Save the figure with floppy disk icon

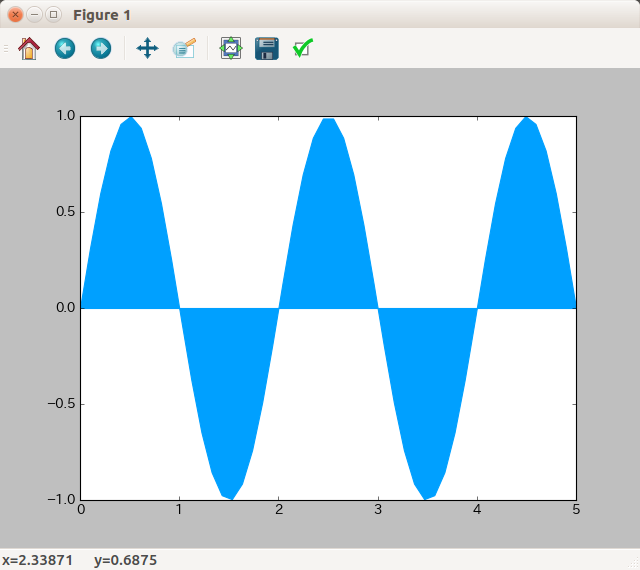click(x=266, y=48)
